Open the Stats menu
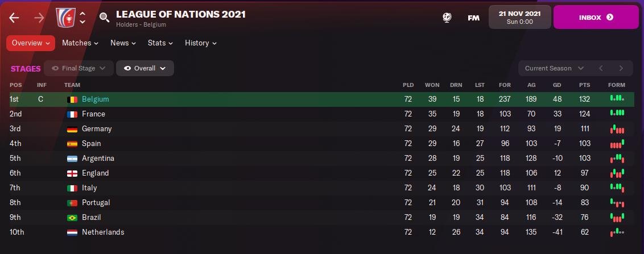644x254 pixels. pyautogui.click(x=160, y=43)
